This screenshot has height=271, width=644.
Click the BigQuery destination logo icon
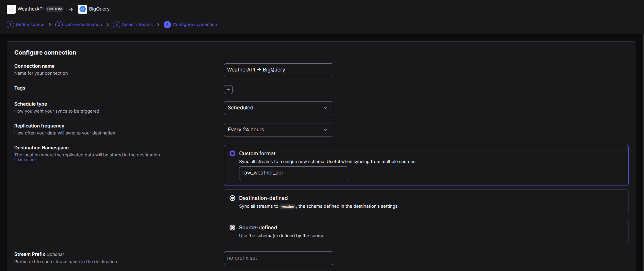point(82,9)
